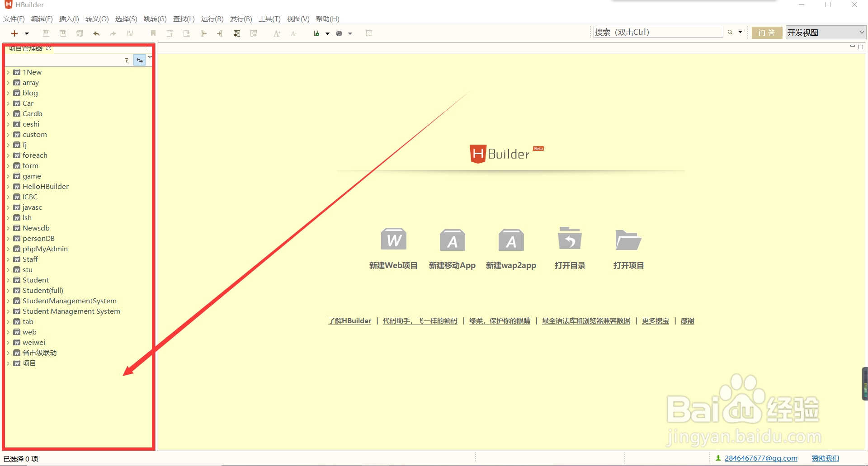Open the run in browser dropdown arrow

(x=327, y=33)
